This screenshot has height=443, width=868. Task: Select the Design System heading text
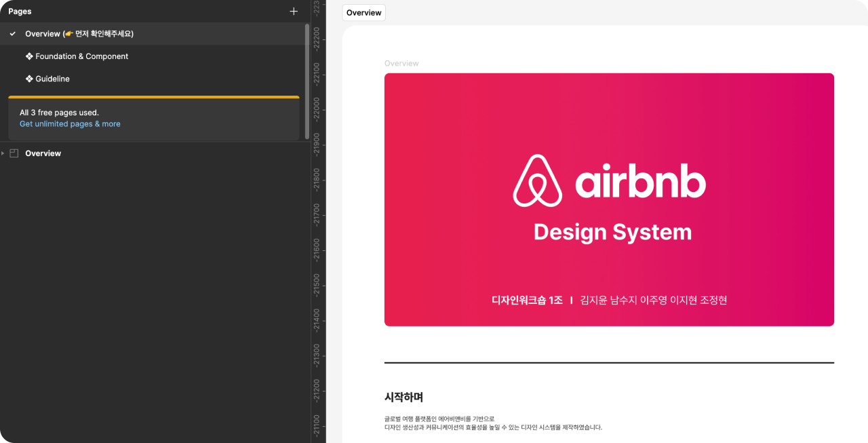(x=612, y=232)
